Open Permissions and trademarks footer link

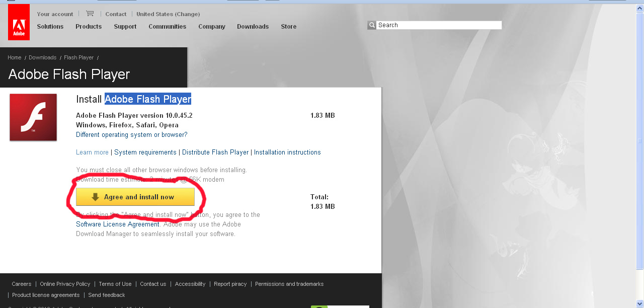coord(289,284)
